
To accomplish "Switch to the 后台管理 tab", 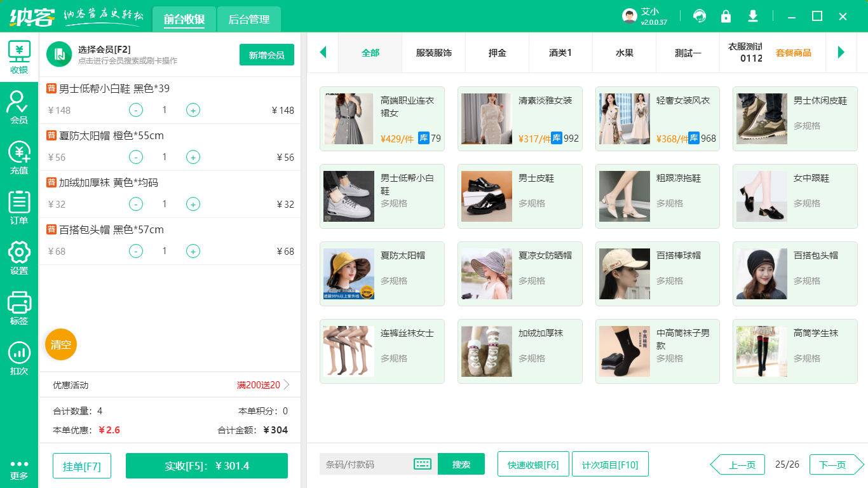I will click(x=249, y=19).
